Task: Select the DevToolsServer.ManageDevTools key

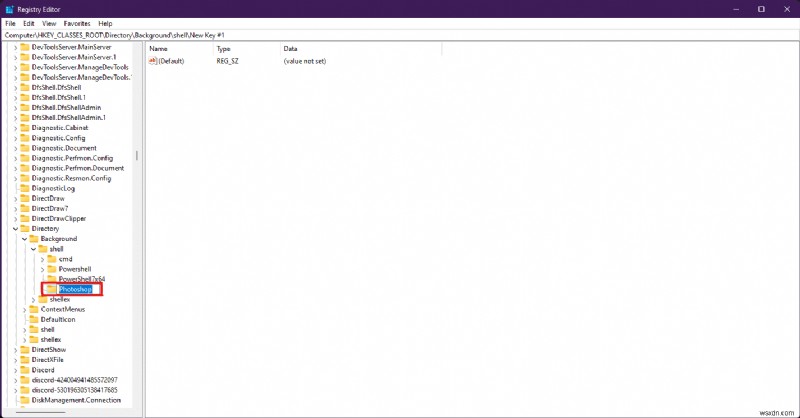Action: click(80, 67)
